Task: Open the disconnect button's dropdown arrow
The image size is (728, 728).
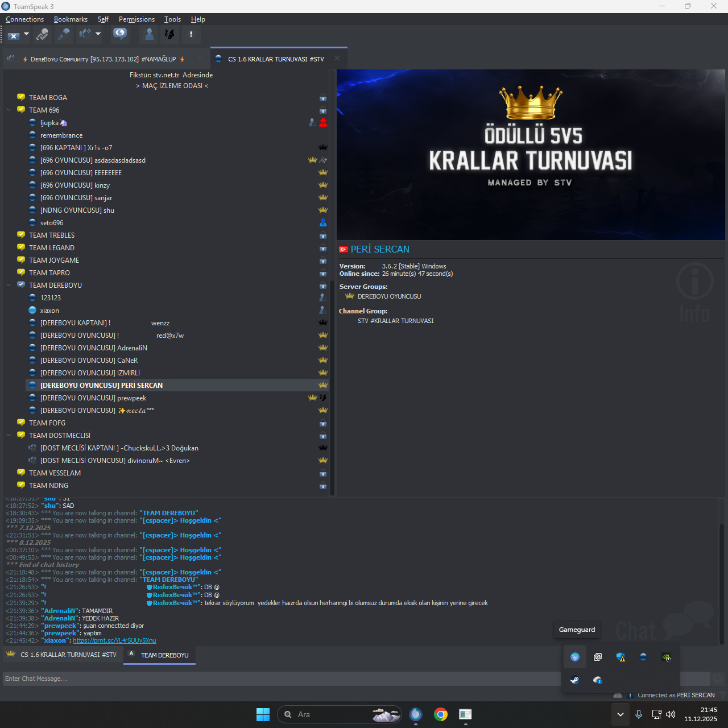Action: (26, 34)
